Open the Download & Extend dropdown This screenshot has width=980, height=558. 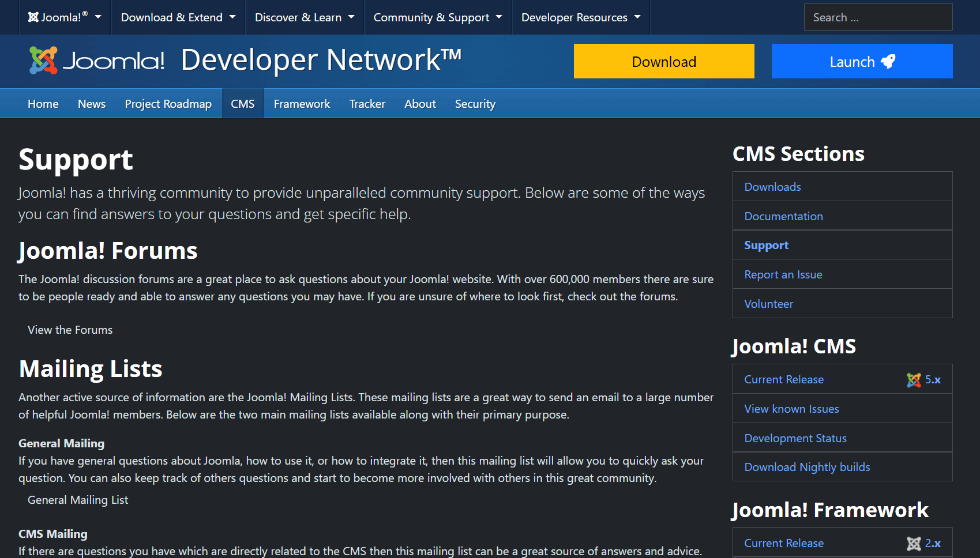coord(178,17)
